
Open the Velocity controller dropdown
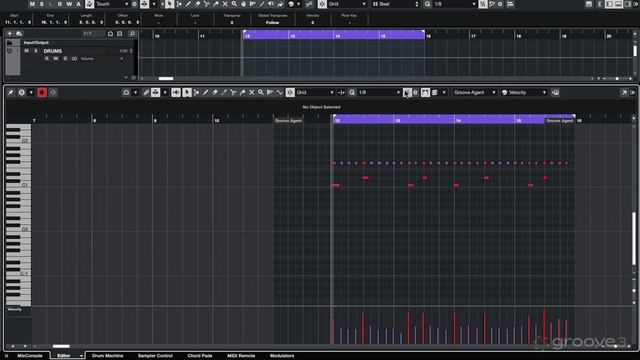pyautogui.click(x=524, y=93)
